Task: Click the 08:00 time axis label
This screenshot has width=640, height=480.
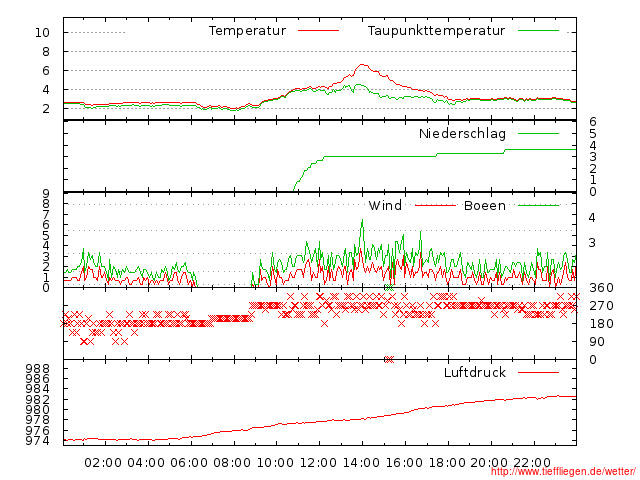Action: (x=232, y=463)
